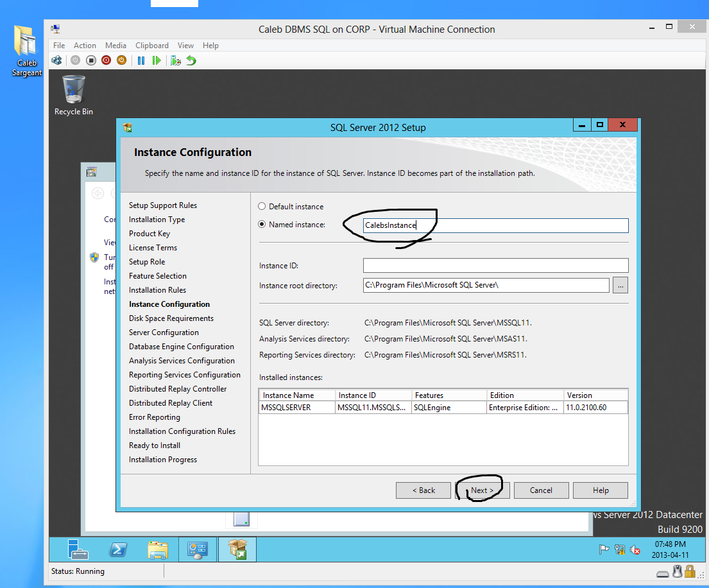Click the orange Save VM state icon
The width and height of the screenshot is (709, 588).
pyautogui.click(x=122, y=60)
